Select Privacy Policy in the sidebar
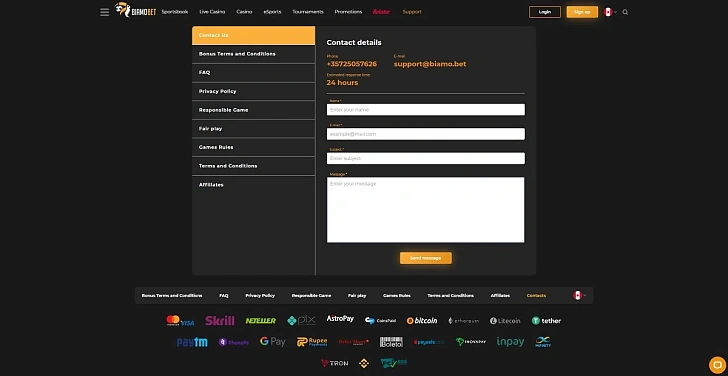728x376 pixels. click(x=254, y=91)
